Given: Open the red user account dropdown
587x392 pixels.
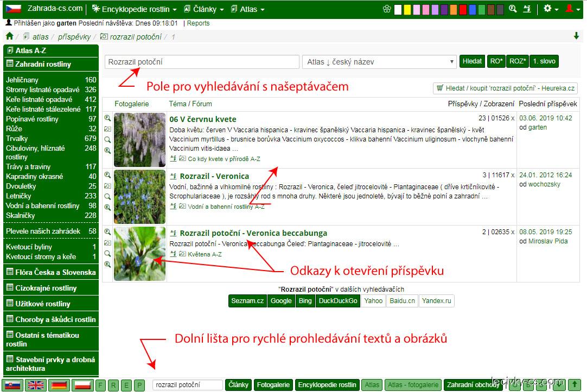Looking at the screenshot, I should [572, 9].
